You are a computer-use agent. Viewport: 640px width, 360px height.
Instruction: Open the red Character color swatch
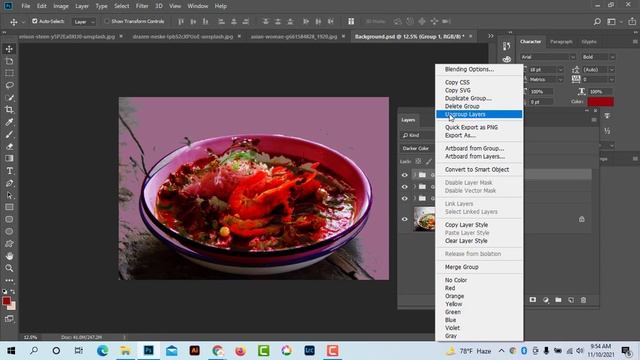click(600, 102)
